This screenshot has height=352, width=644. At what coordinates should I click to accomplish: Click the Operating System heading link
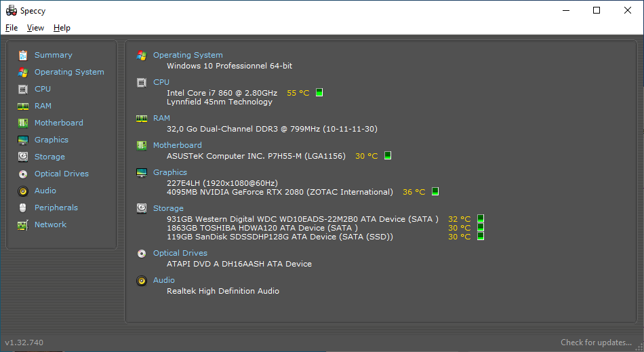[188, 55]
